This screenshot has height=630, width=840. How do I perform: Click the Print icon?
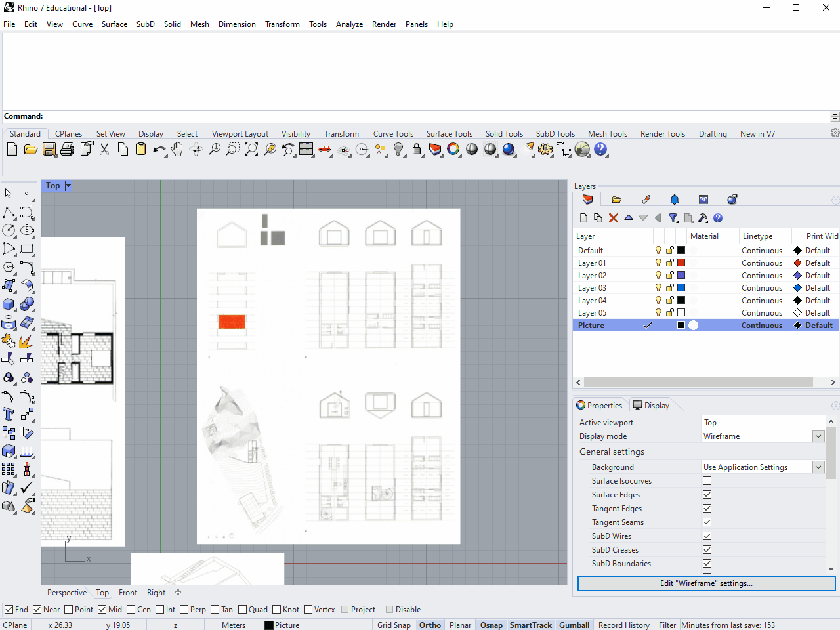pos(67,150)
